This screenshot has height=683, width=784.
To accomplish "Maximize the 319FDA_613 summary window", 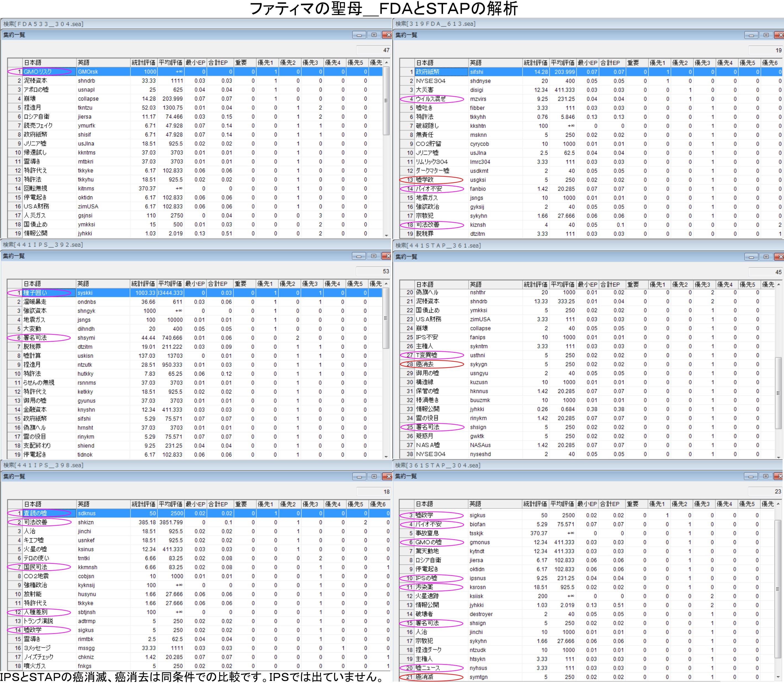I will pyautogui.click(x=766, y=35).
